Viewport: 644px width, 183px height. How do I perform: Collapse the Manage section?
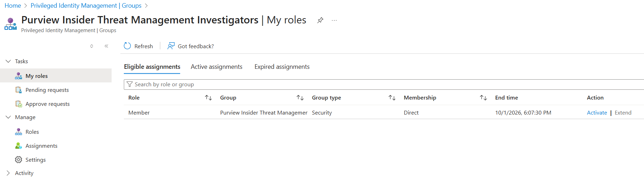click(x=8, y=117)
